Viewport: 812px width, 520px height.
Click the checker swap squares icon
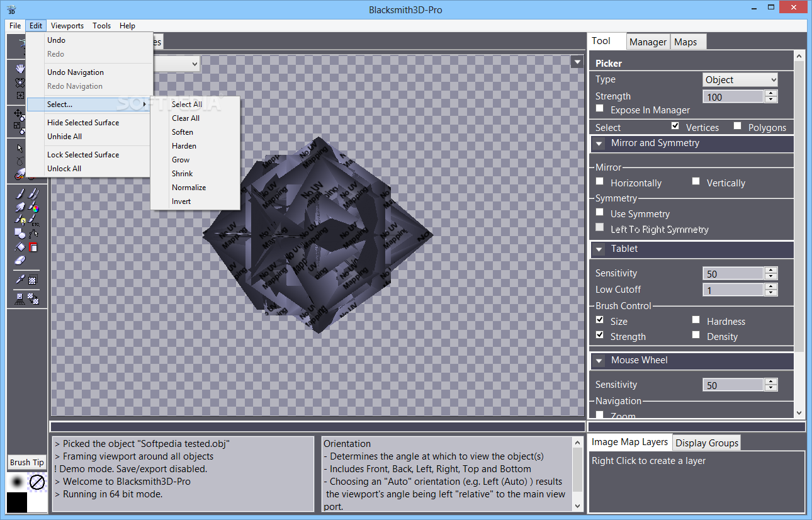[33, 299]
